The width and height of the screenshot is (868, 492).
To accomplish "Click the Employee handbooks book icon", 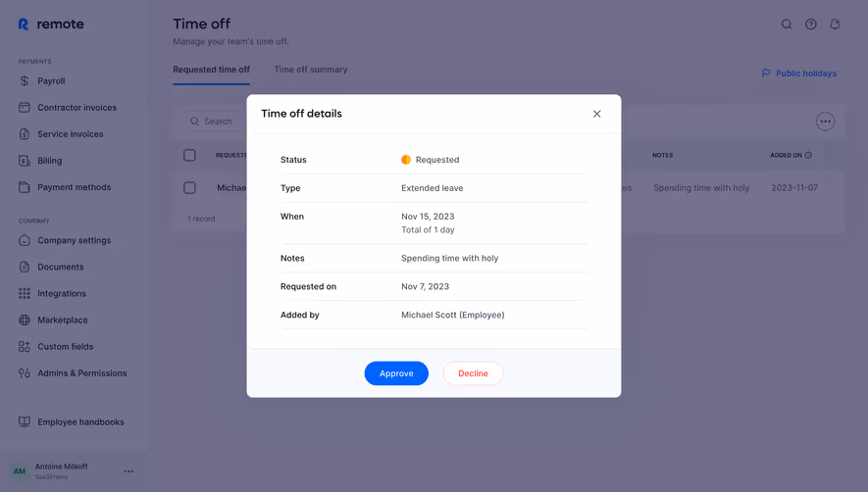I will point(25,421).
